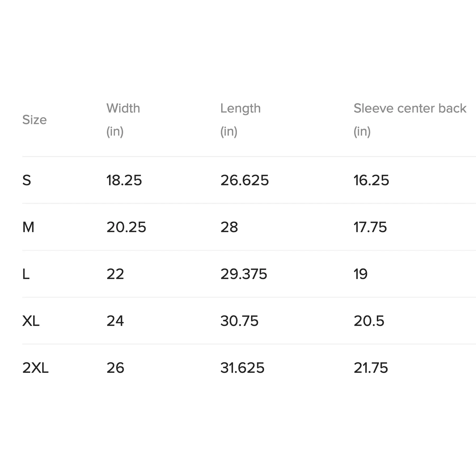Image resolution: width=476 pixels, height=476 pixels.
Task: Select the L size row label
Action: pos(26,274)
